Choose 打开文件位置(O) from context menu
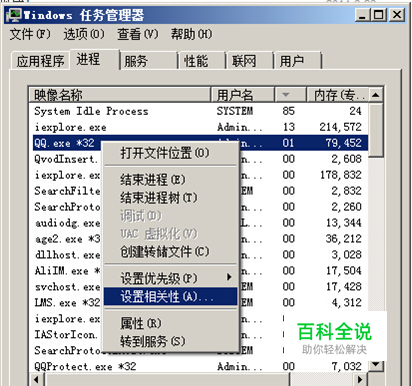The height and width of the screenshot is (386, 412). click(x=171, y=153)
